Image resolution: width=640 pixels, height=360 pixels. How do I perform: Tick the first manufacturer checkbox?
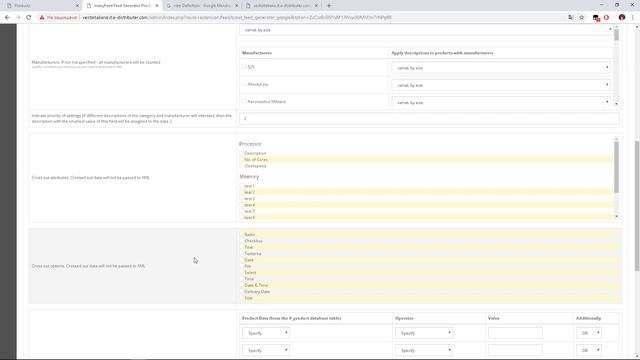(x=244, y=67)
